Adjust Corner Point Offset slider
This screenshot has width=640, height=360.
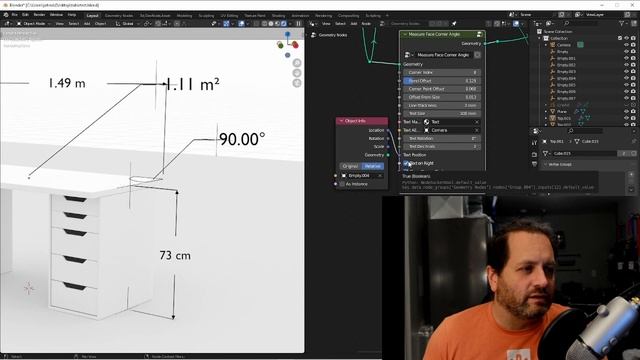click(442, 89)
